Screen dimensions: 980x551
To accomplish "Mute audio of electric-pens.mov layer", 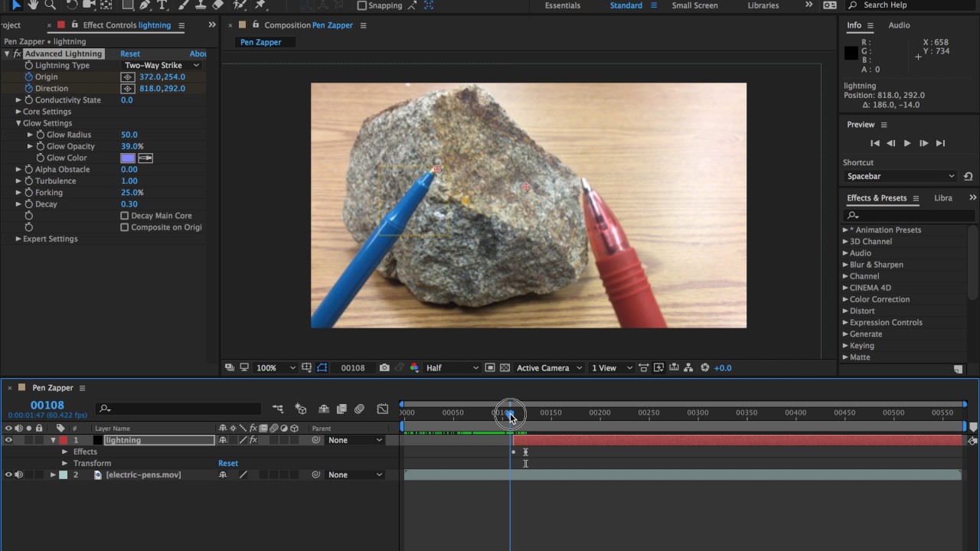I will tap(18, 474).
